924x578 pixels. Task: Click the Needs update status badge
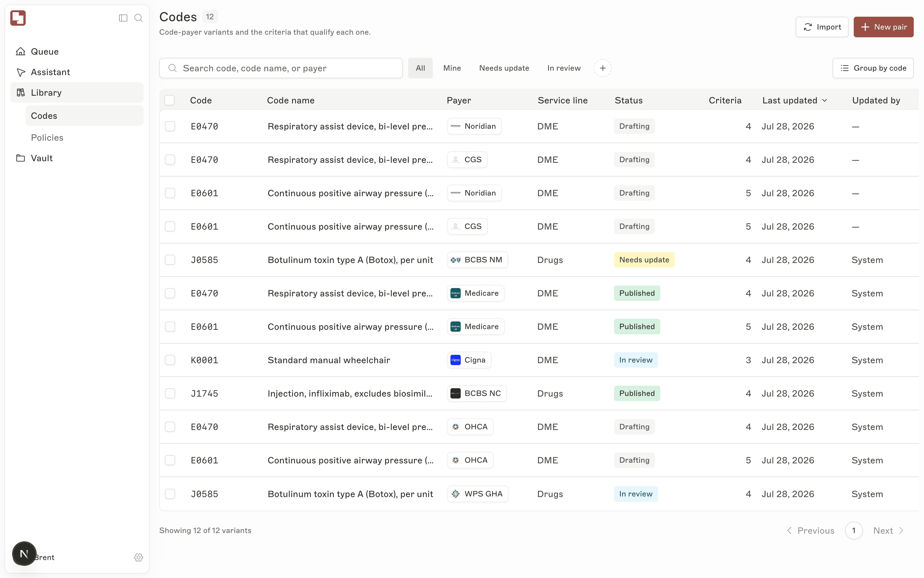click(644, 259)
